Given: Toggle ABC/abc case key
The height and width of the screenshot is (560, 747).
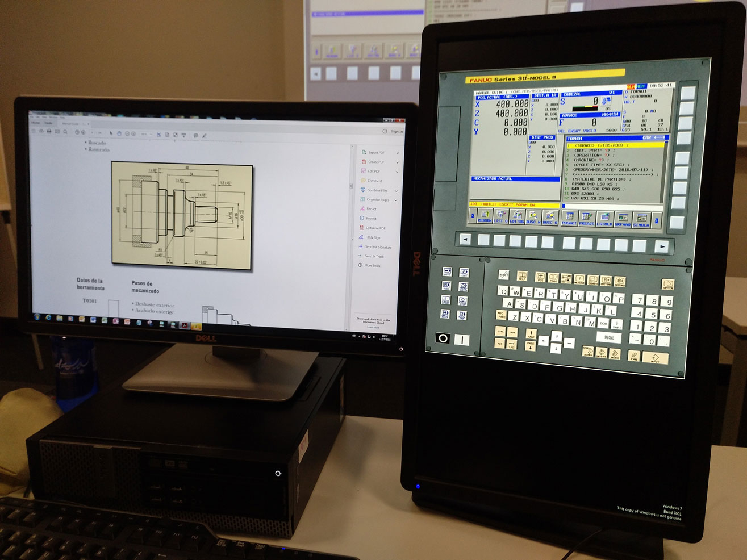Looking at the screenshot, I should click(x=501, y=315).
